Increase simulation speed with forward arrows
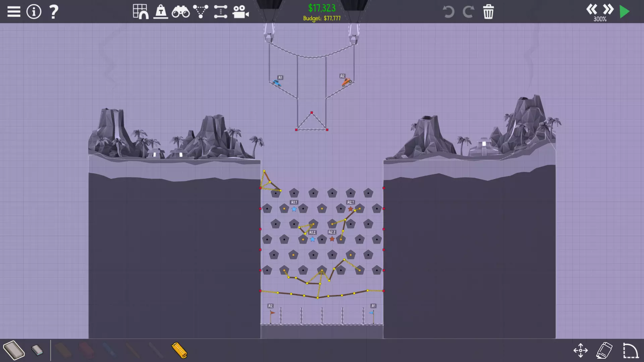The image size is (644, 362). point(608,9)
